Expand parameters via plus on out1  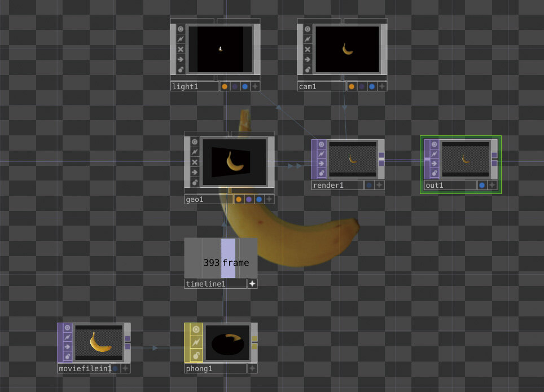click(492, 186)
